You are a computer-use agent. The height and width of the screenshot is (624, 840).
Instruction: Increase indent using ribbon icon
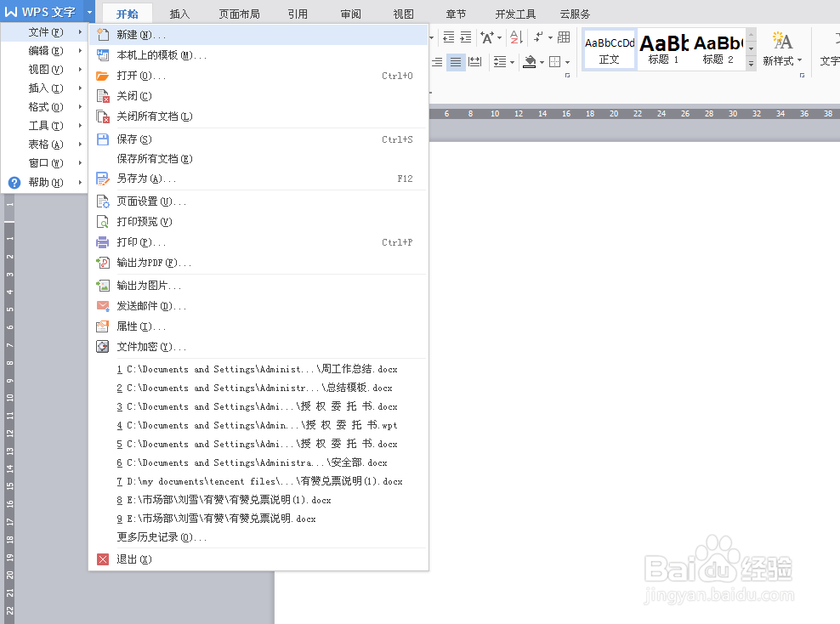pos(466,37)
